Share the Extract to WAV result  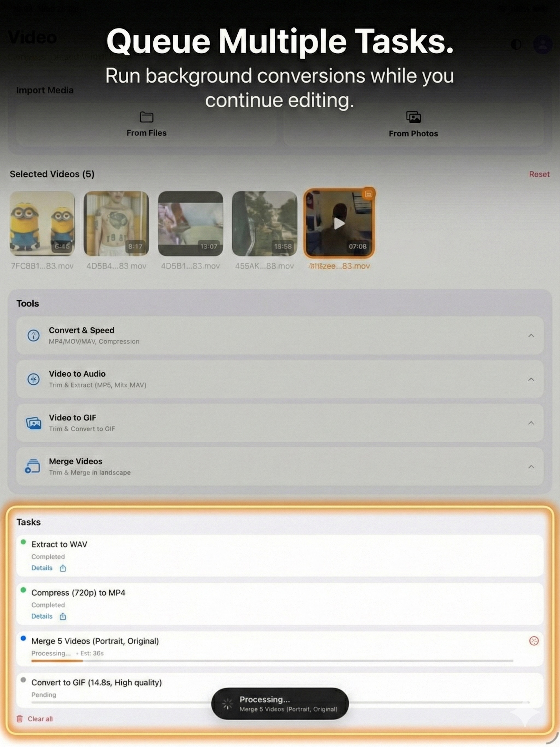tap(63, 568)
